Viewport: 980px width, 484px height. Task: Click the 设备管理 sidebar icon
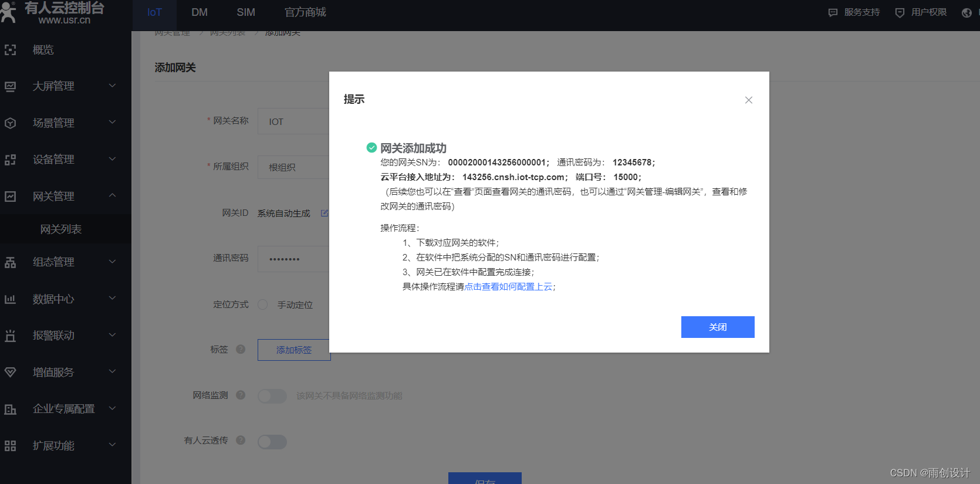point(11,160)
